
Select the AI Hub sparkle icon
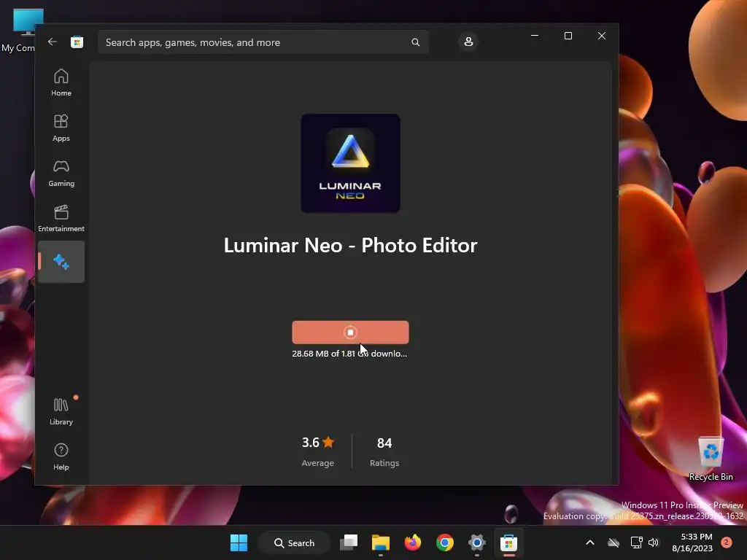coord(61,262)
